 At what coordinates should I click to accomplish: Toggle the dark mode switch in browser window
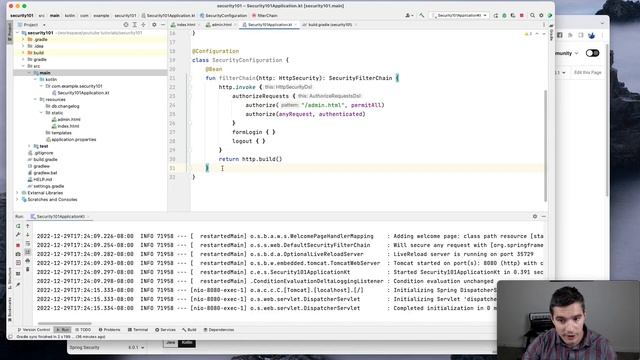pyautogui.click(x=592, y=53)
